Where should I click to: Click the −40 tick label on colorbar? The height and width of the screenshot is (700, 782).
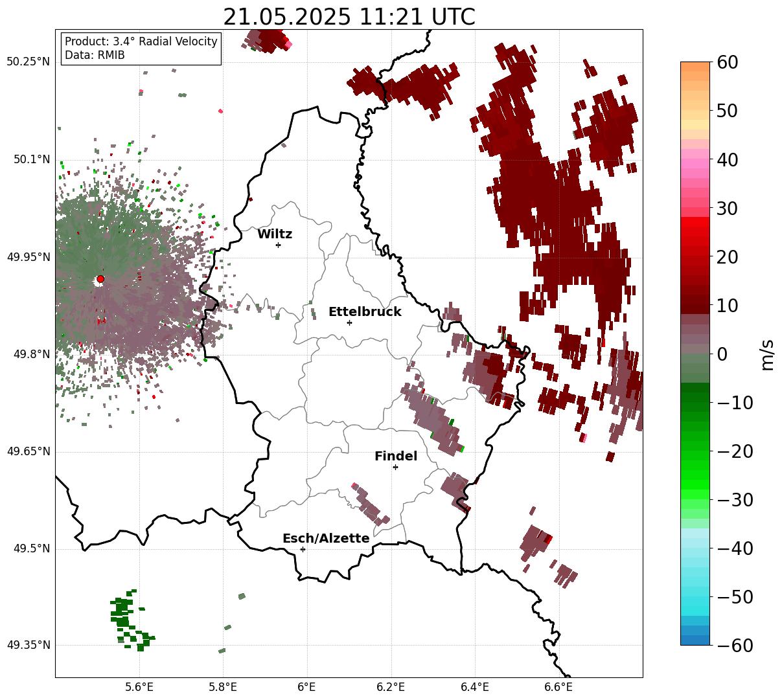[x=735, y=548]
